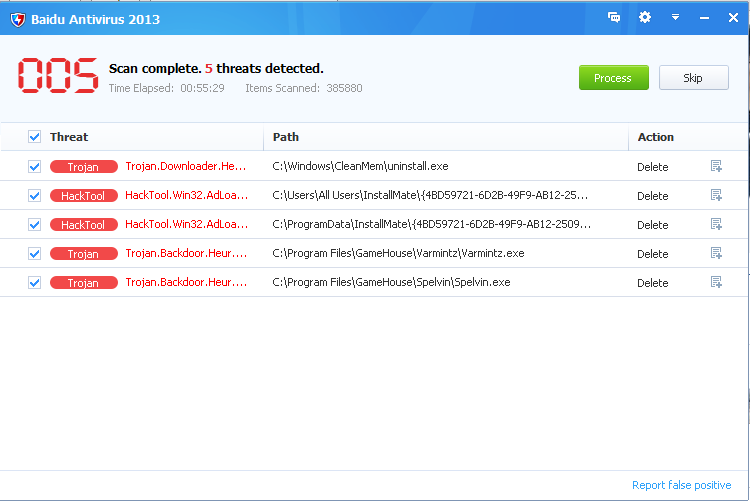
Task: Click path C:\Users\All Users\InstallMate entry
Action: click(430, 195)
